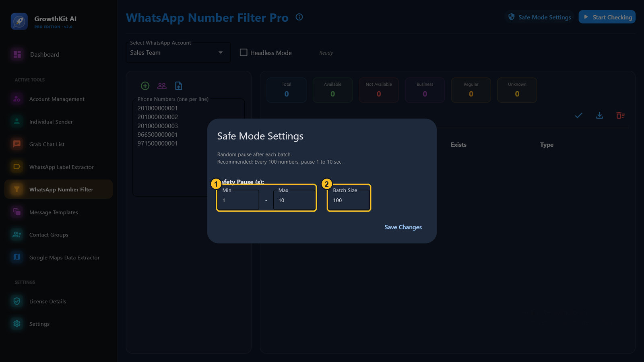
Task: Click the License Details shield icon
Action: [17, 301]
